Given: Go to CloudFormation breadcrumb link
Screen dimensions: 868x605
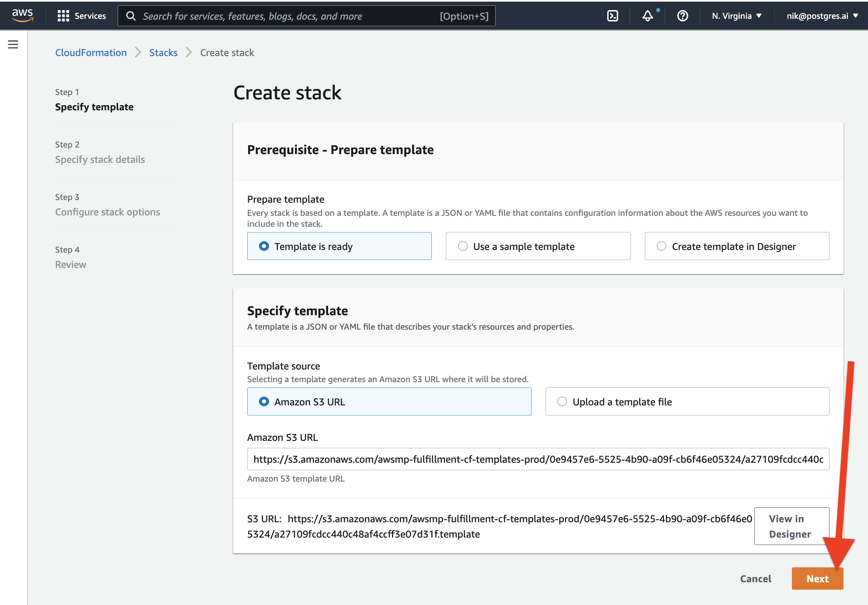Looking at the screenshot, I should click(x=91, y=53).
